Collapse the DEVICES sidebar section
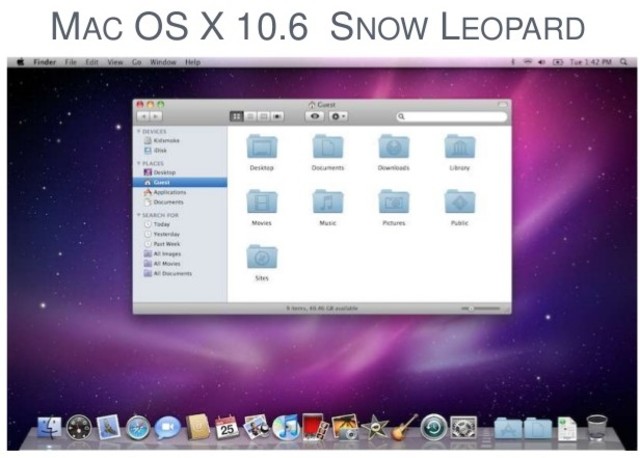The height and width of the screenshot is (458, 640). coord(139,131)
